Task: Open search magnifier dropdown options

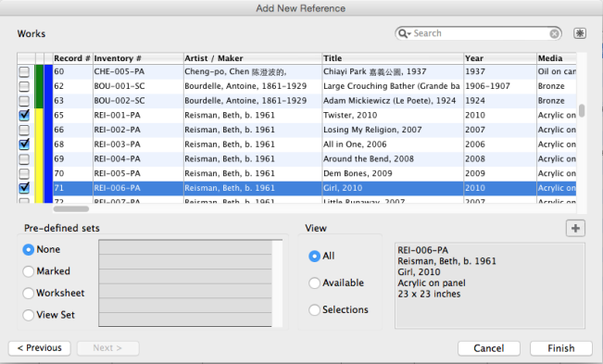Action: 405,33
